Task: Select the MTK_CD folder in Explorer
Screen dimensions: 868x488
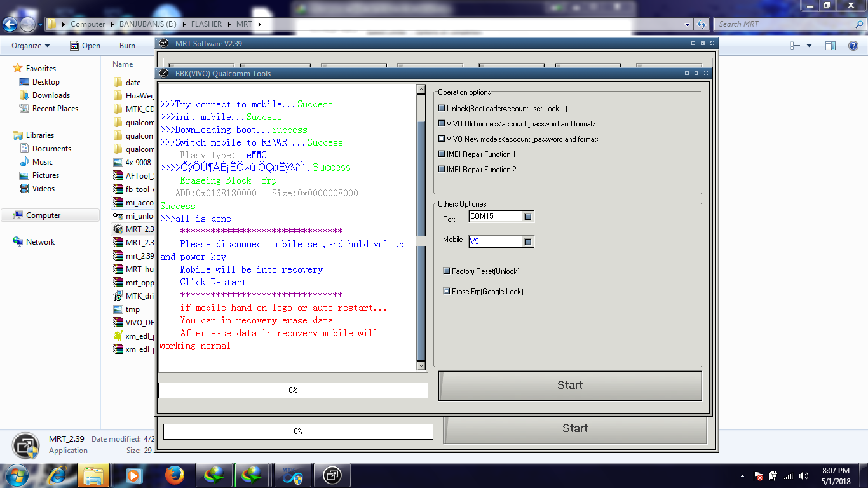Action: coord(133,109)
